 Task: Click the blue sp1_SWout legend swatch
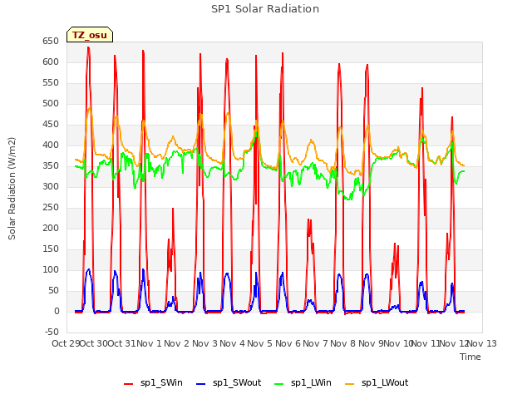[x=201, y=384]
